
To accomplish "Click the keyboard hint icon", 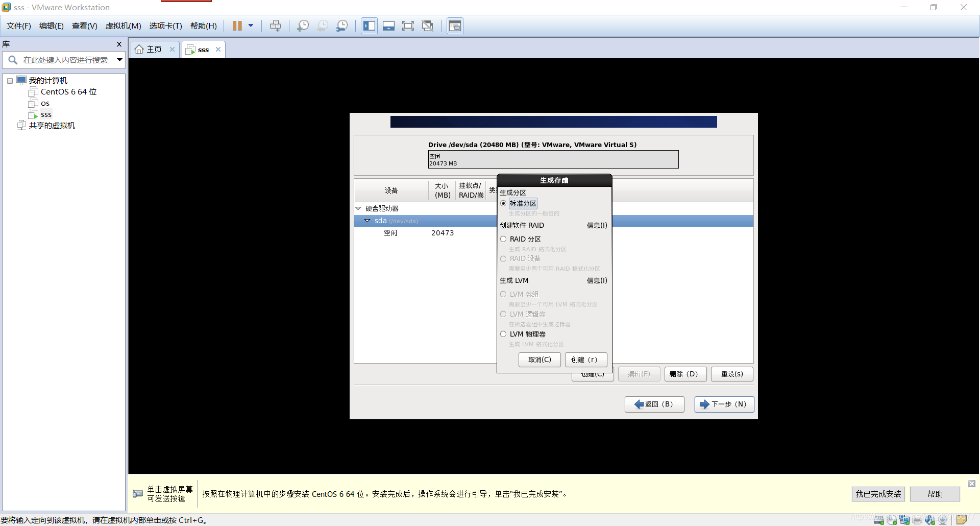I will coord(138,494).
